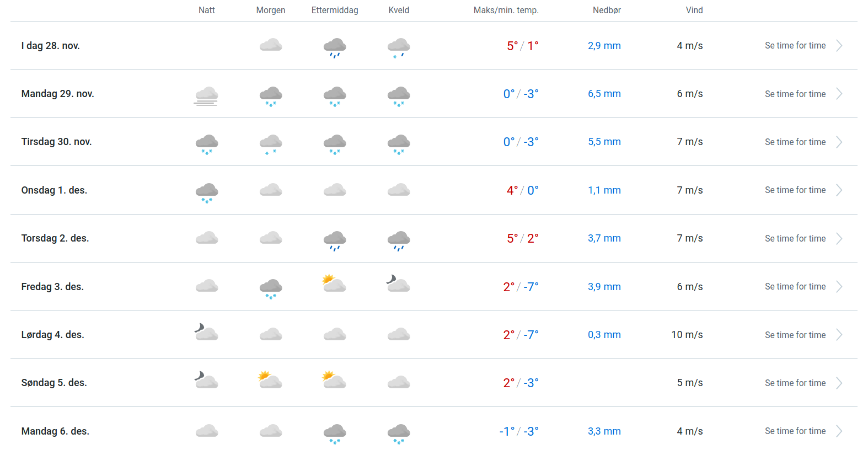Screen dimensions: 868x455
Task: Click the moon-and-cloud icon for Lørdag 4. des. night
Action: tap(206, 333)
